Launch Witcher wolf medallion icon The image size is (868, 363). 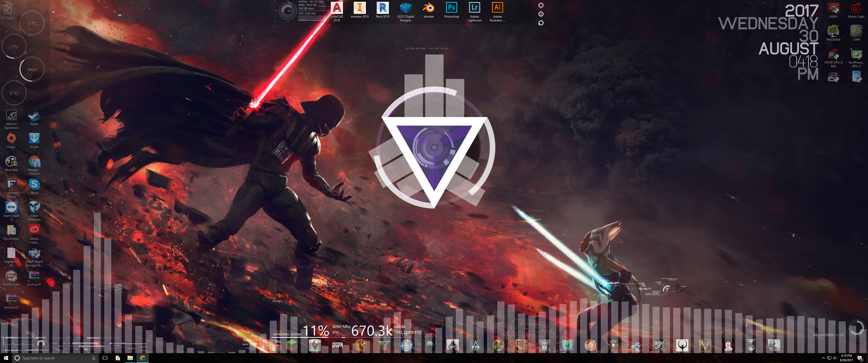click(x=430, y=346)
